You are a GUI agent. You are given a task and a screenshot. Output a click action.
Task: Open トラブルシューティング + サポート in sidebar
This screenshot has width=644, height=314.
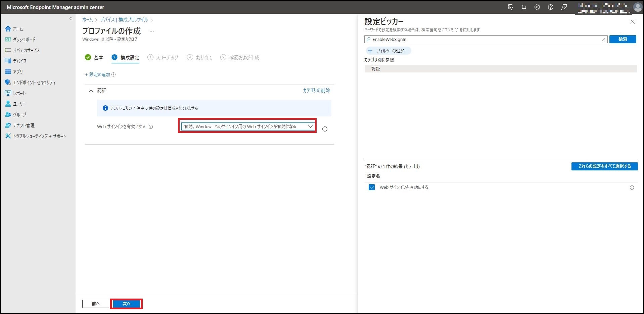36,136
